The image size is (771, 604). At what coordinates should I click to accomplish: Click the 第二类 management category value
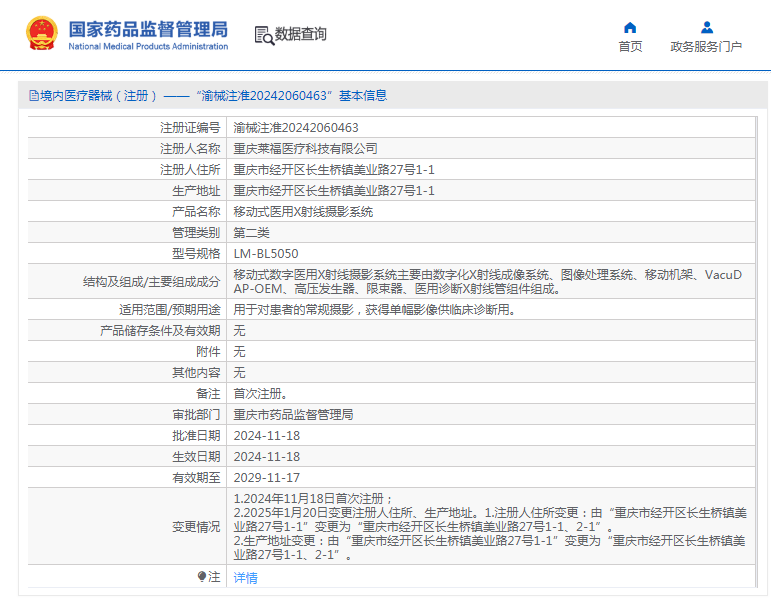(x=251, y=233)
